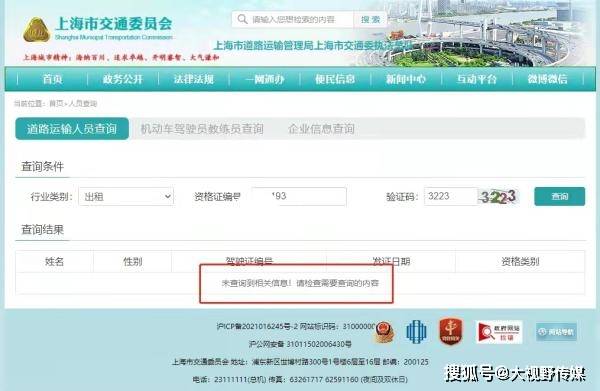The image size is (600, 391).
Task: Click the blue vertical-bars footer badge icon
Action: pyautogui.click(x=416, y=331)
